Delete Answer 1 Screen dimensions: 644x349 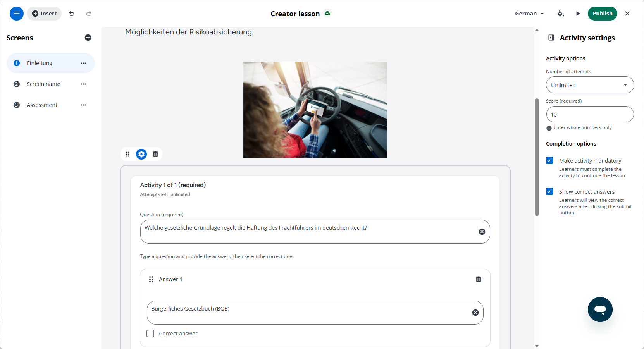[x=479, y=279]
